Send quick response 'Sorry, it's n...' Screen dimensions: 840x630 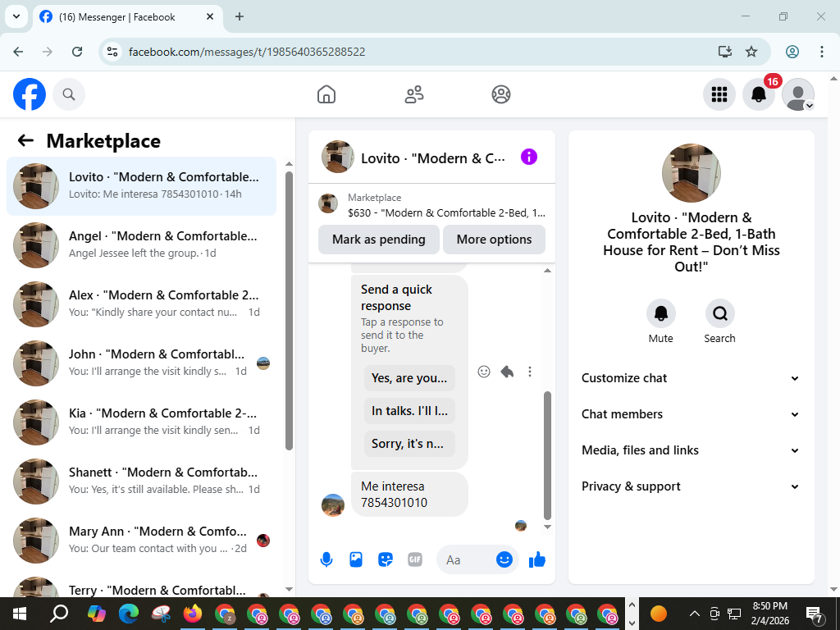409,444
